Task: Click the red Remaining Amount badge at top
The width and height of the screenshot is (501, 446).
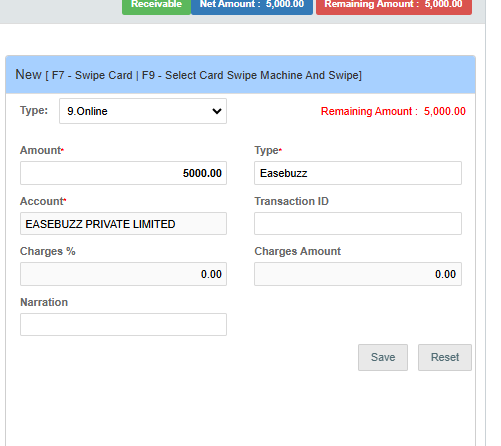Action: click(x=394, y=5)
